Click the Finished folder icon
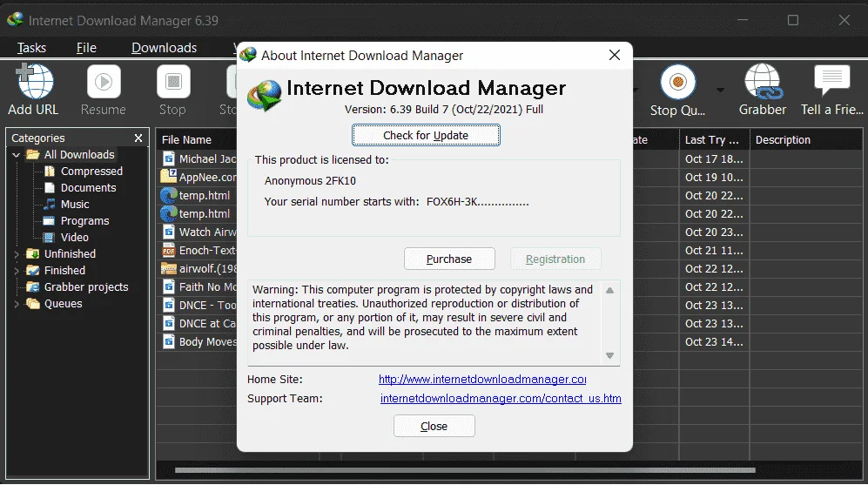 pos(33,271)
